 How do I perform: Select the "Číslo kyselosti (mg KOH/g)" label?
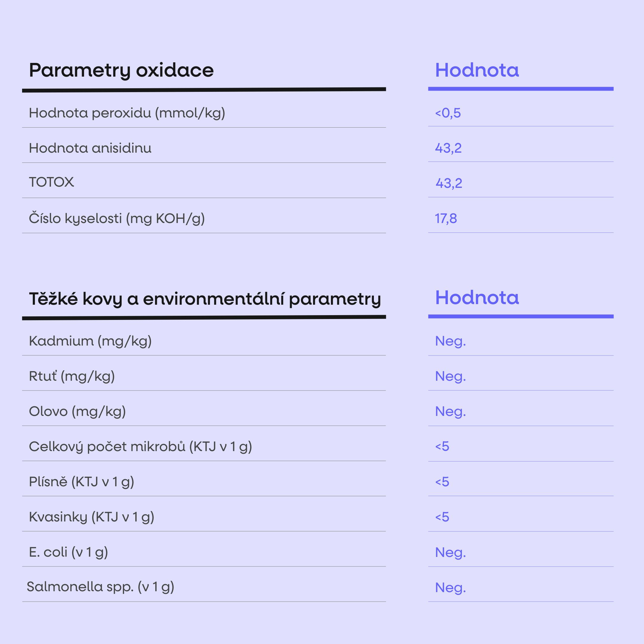coord(117,219)
